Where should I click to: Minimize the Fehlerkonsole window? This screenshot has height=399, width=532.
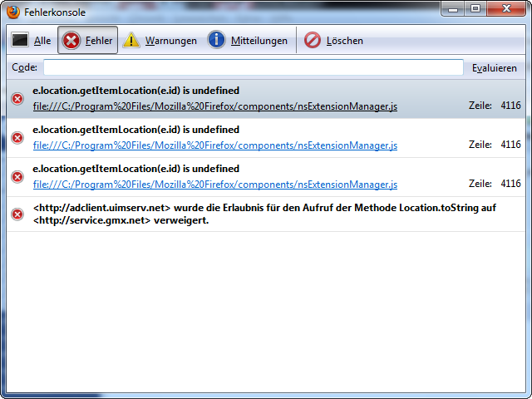pyautogui.click(x=453, y=8)
